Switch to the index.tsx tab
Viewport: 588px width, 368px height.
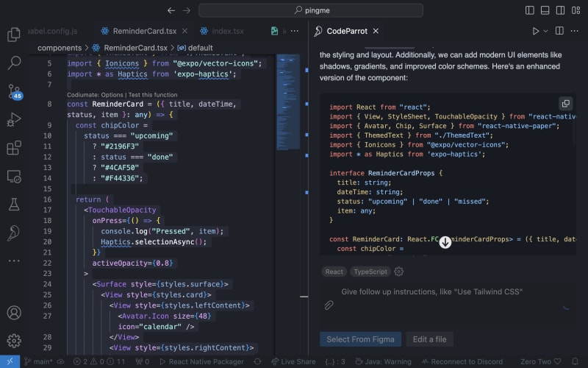[228, 31]
